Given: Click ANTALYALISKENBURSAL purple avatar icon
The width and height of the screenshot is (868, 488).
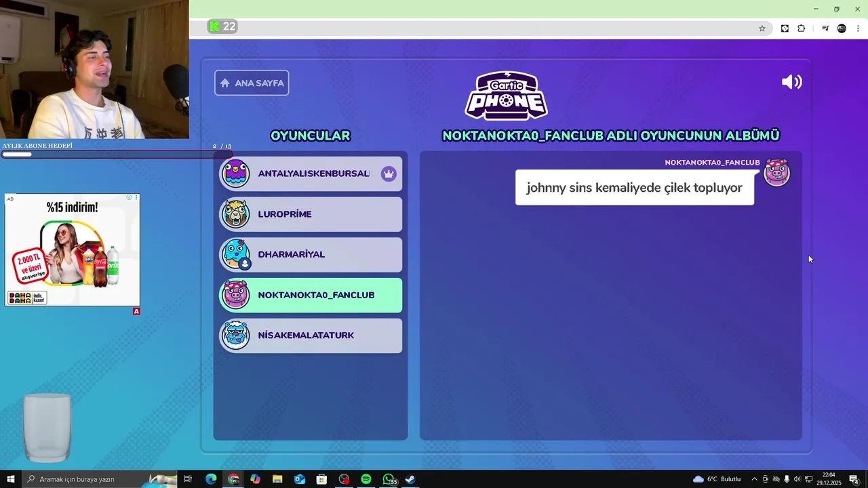Looking at the screenshot, I should tap(236, 174).
